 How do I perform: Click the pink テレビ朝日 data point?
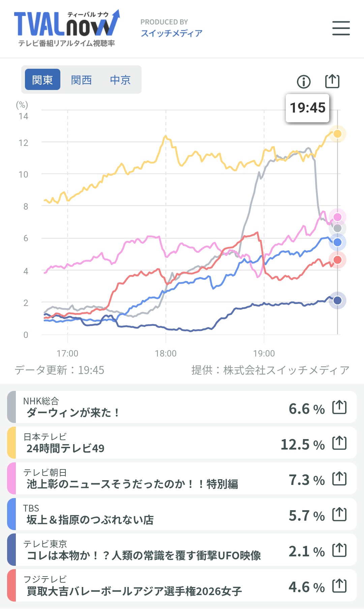[x=337, y=217]
